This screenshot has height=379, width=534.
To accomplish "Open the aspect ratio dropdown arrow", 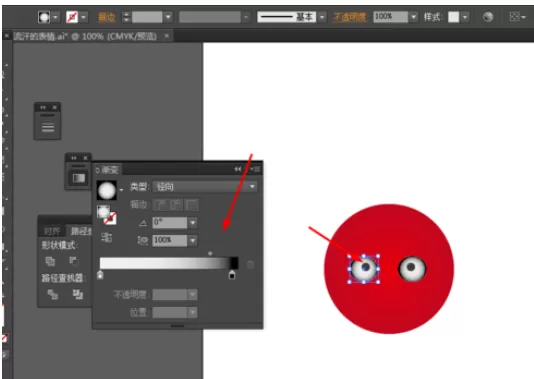I will tap(192, 240).
